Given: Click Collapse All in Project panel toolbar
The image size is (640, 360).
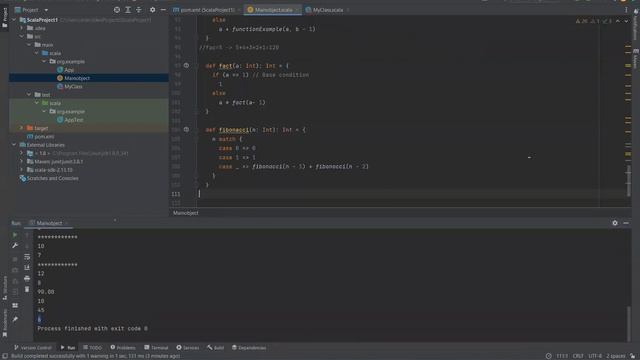Looking at the screenshot, I should [x=139, y=10].
